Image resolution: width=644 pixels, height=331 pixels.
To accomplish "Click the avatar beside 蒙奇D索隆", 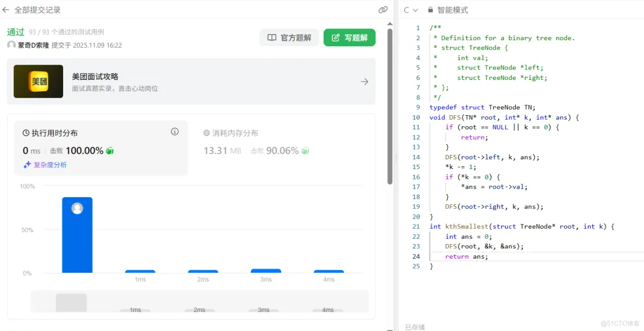I will point(12,45).
